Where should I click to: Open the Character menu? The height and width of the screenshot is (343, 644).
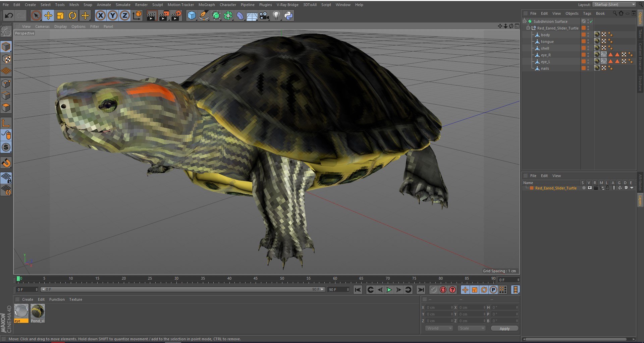pyautogui.click(x=228, y=5)
